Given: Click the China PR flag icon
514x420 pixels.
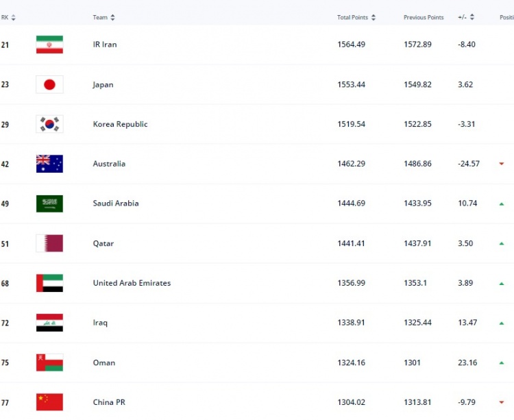Looking at the screenshot, I should 49,402.
